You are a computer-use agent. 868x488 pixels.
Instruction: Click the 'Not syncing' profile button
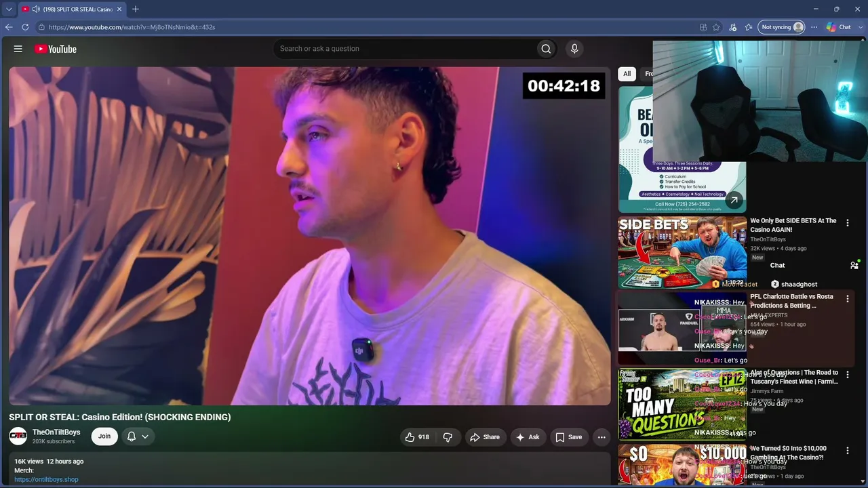tap(781, 27)
